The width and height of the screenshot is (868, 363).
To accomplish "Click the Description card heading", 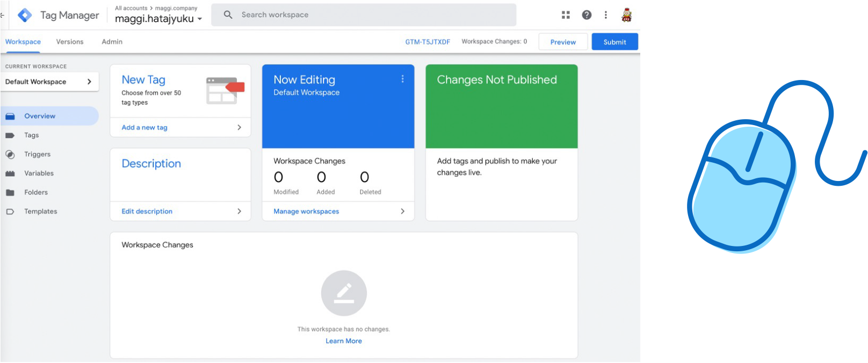I will (x=151, y=164).
